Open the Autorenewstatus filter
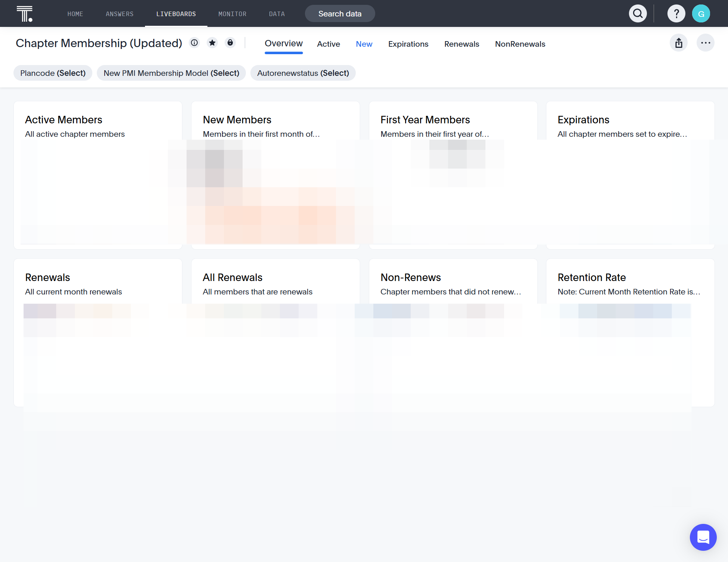728x562 pixels. coord(303,73)
